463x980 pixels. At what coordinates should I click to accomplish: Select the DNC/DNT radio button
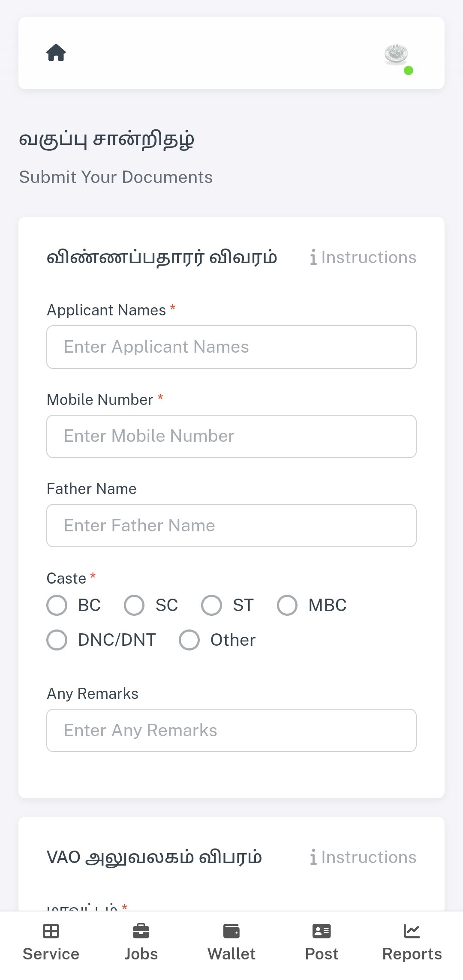point(57,640)
